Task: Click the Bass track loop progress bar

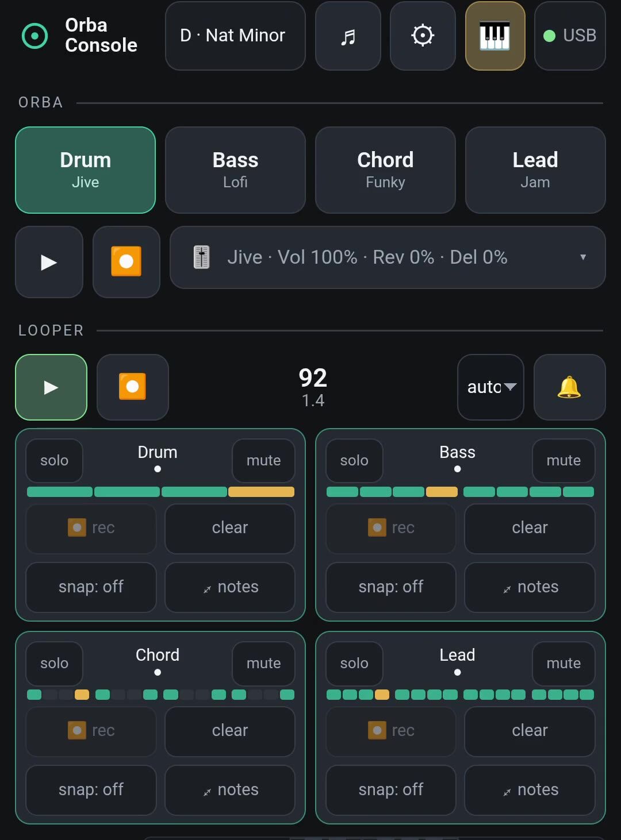Action: pos(460,492)
